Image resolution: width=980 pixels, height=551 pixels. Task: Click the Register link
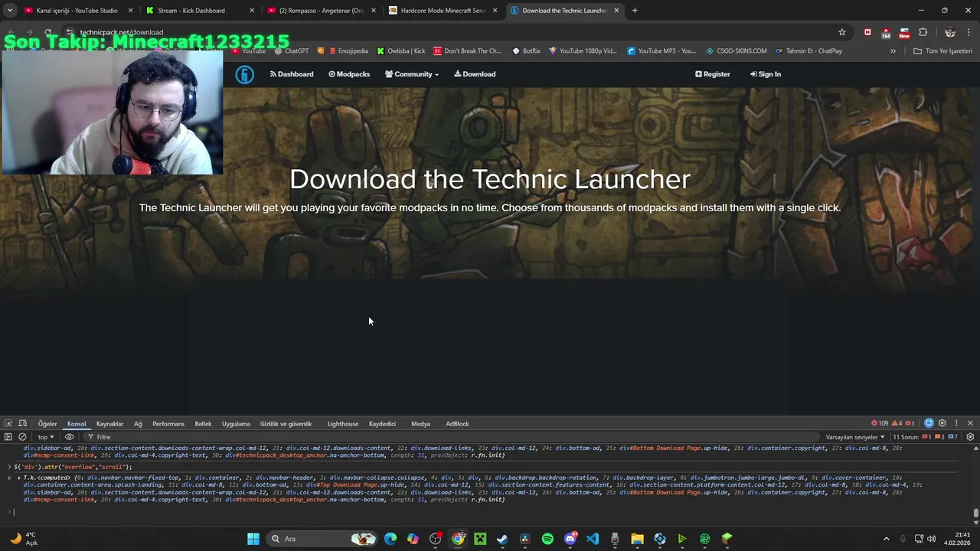[x=713, y=74]
